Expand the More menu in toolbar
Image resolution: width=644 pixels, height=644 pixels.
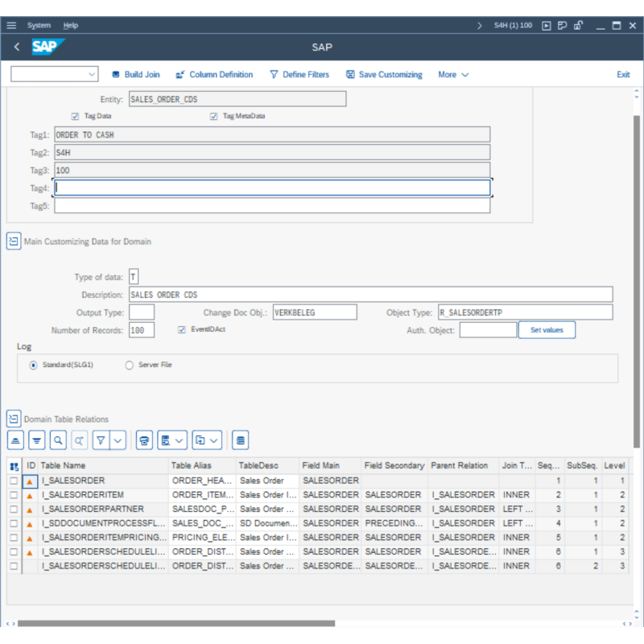[453, 75]
